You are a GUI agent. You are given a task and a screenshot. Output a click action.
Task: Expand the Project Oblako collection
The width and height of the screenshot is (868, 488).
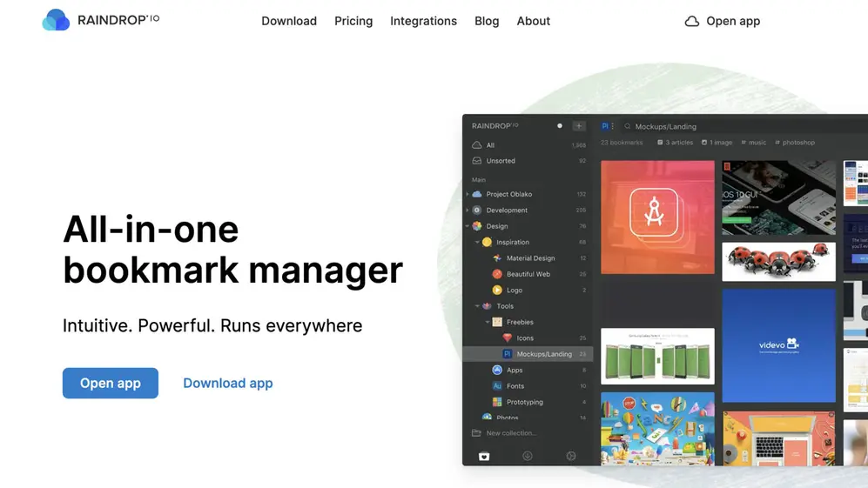click(468, 194)
